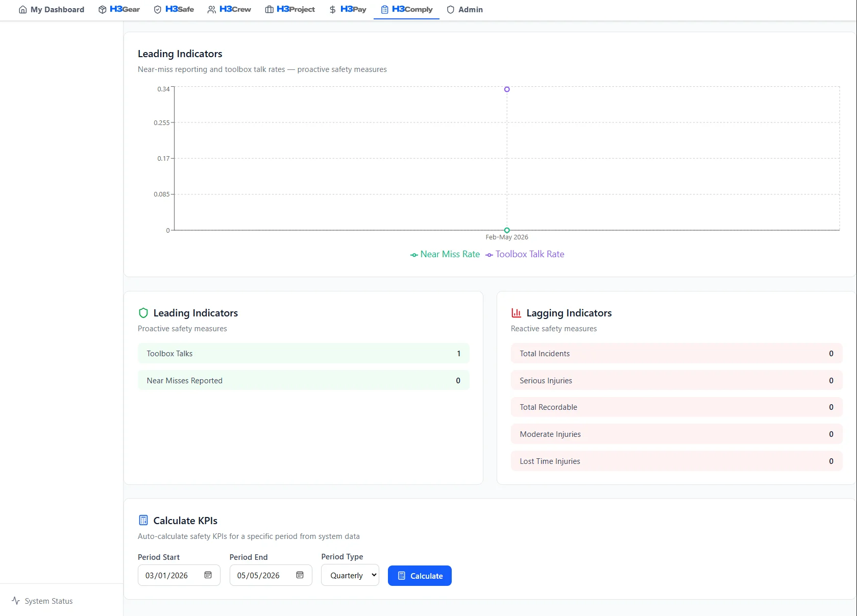Image resolution: width=857 pixels, height=616 pixels.
Task: Click the shield icon beside Admin
Action: (451, 10)
